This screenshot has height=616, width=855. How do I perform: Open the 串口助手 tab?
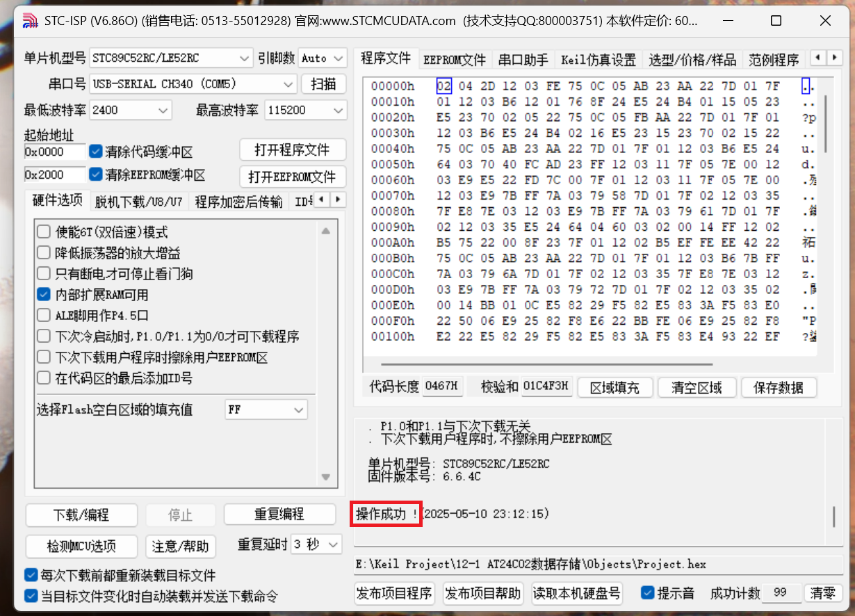click(523, 60)
